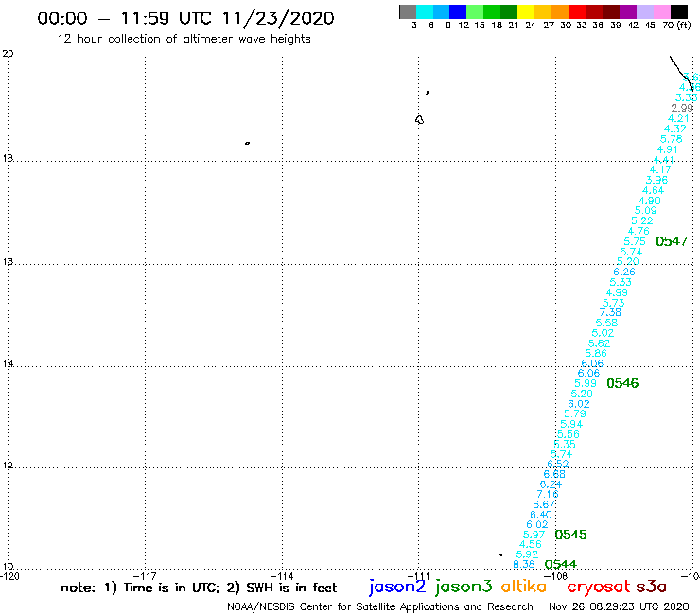Select the 5.09 wave height reading
700x615 pixels.
click(645, 210)
